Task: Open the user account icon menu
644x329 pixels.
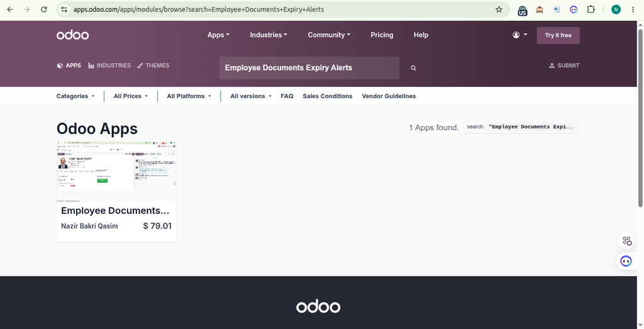Action: point(519,35)
